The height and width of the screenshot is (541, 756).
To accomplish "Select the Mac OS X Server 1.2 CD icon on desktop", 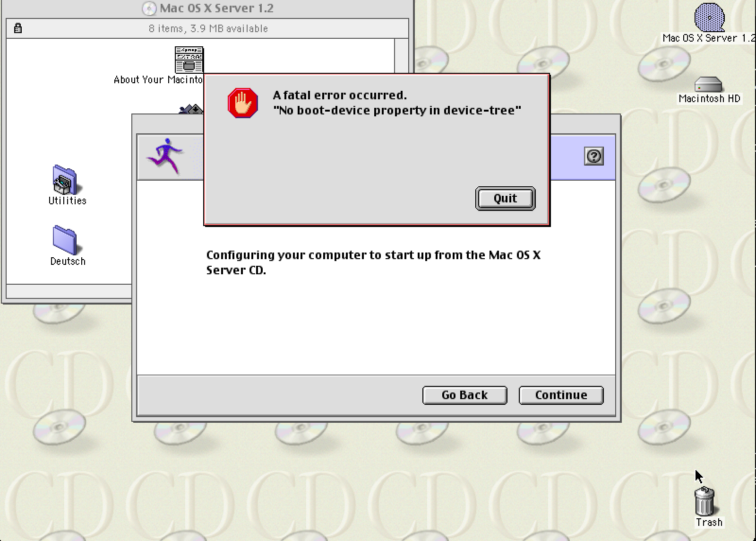I will [x=709, y=17].
